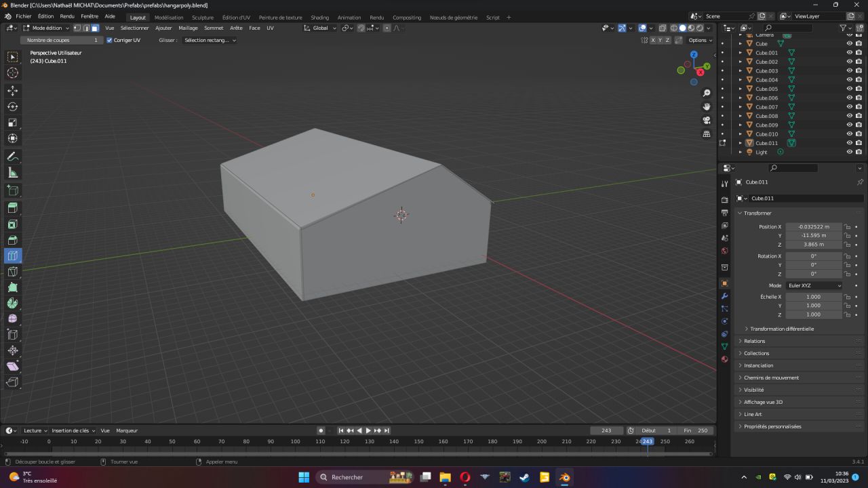The image size is (868, 488).
Task: Activate the Rotate tool
Action: pyautogui.click(x=13, y=106)
